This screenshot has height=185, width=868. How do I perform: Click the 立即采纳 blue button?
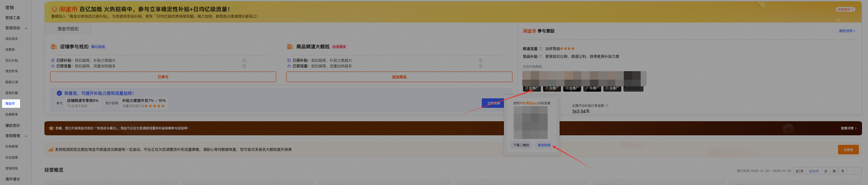tap(493, 103)
